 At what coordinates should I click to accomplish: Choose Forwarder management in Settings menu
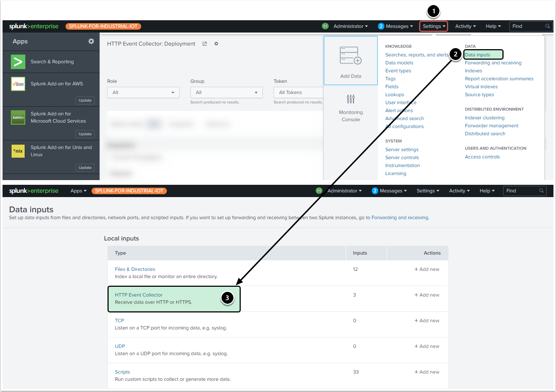click(x=492, y=126)
